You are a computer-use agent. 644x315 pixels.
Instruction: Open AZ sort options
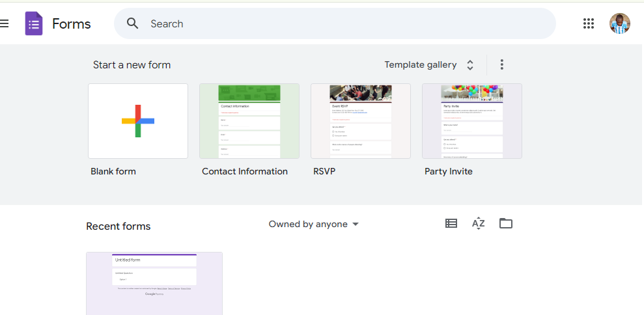478,223
